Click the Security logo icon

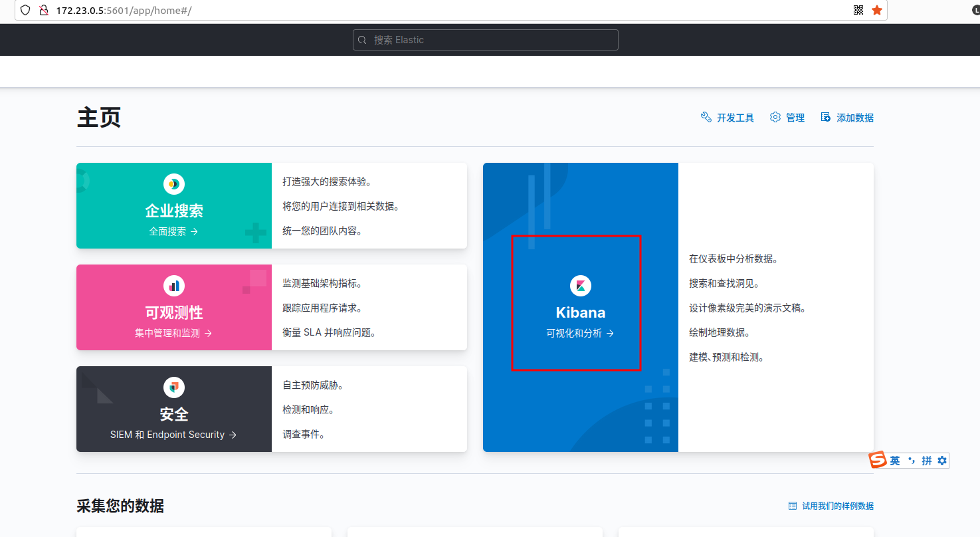click(174, 387)
